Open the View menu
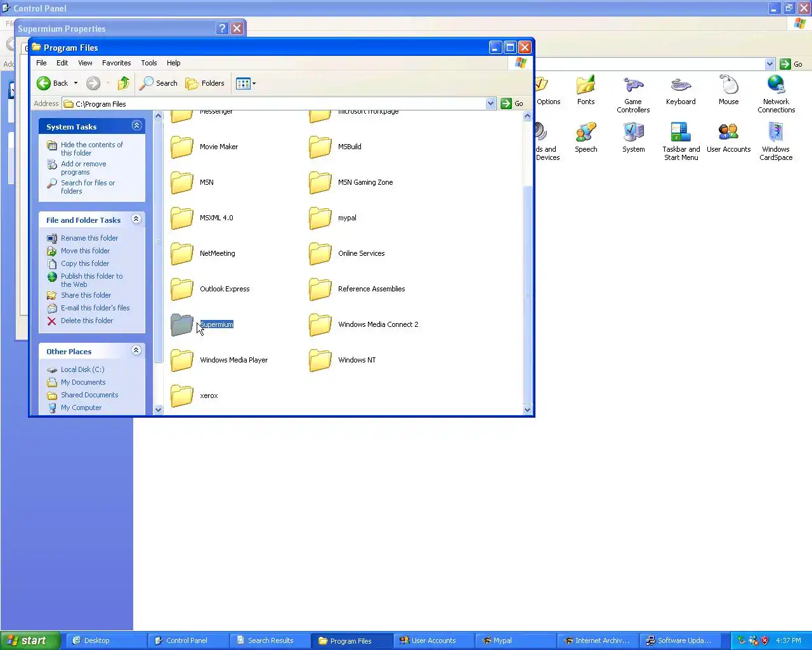The width and height of the screenshot is (812, 650). point(85,63)
